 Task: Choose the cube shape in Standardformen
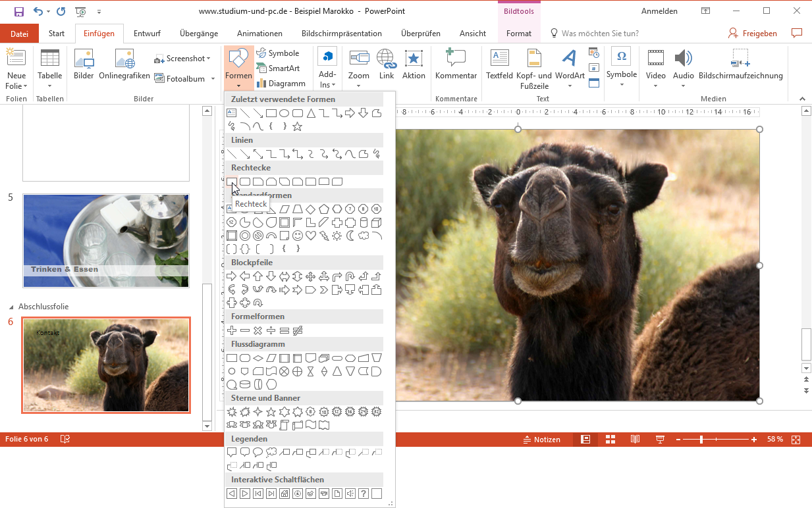tap(377, 222)
